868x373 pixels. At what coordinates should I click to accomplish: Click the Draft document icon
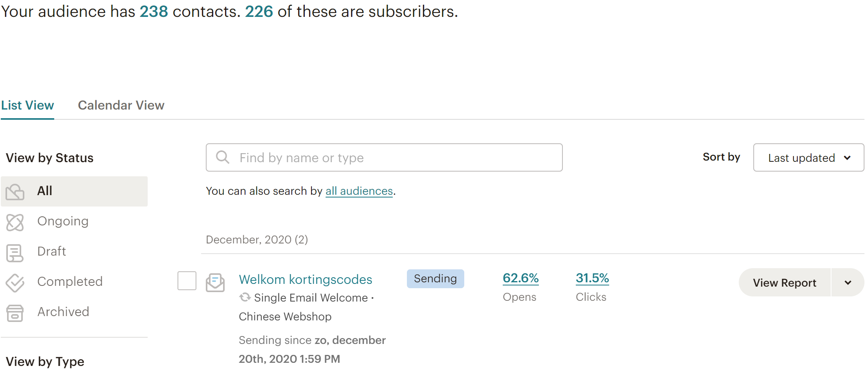pyautogui.click(x=15, y=252)
